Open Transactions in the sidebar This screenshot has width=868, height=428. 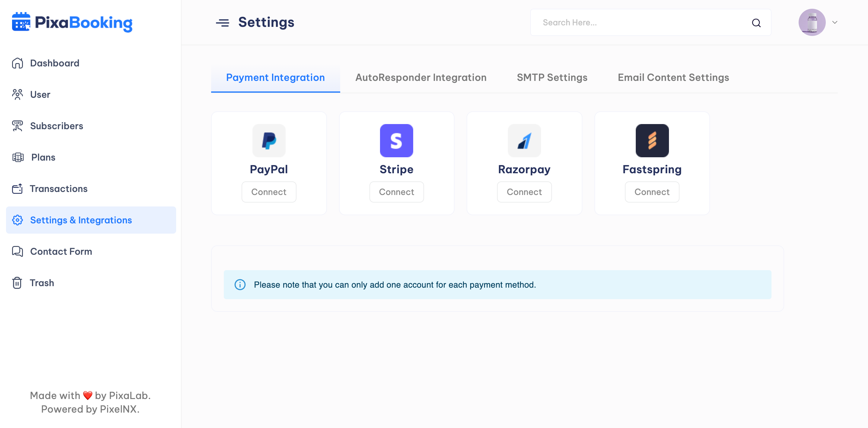pyautogui.click(x=91, y=189)
